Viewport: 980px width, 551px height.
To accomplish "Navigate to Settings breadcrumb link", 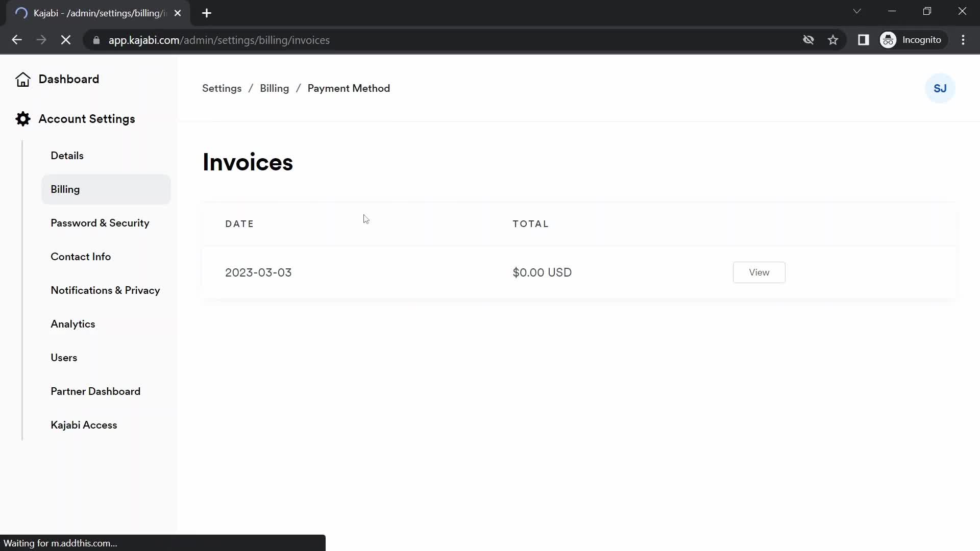I will click(223, 88).
